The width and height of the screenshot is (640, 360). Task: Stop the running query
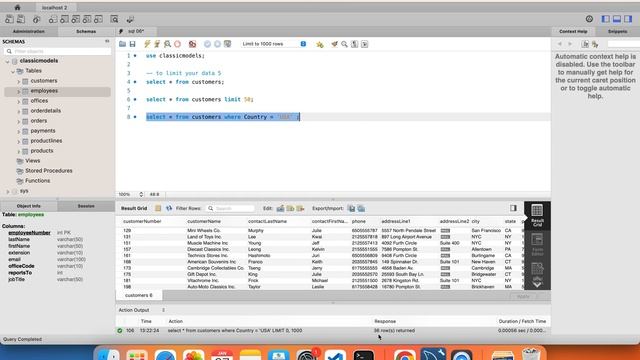click(x=178, y=44)
